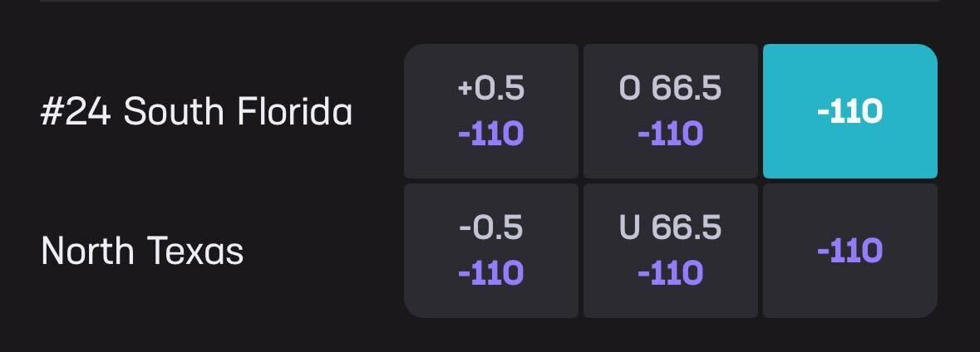Tap the teal highlighted odds cell
980x352 pixels.
click(849, 111)
